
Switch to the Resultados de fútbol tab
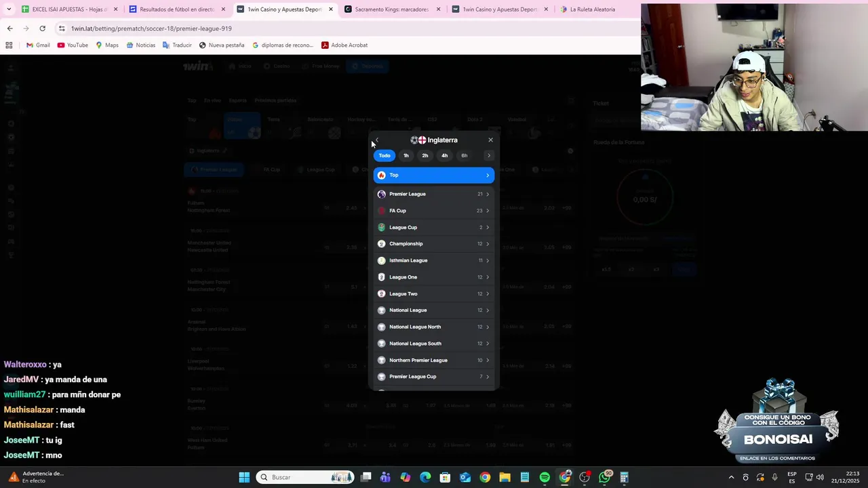[x=177, y=9]
